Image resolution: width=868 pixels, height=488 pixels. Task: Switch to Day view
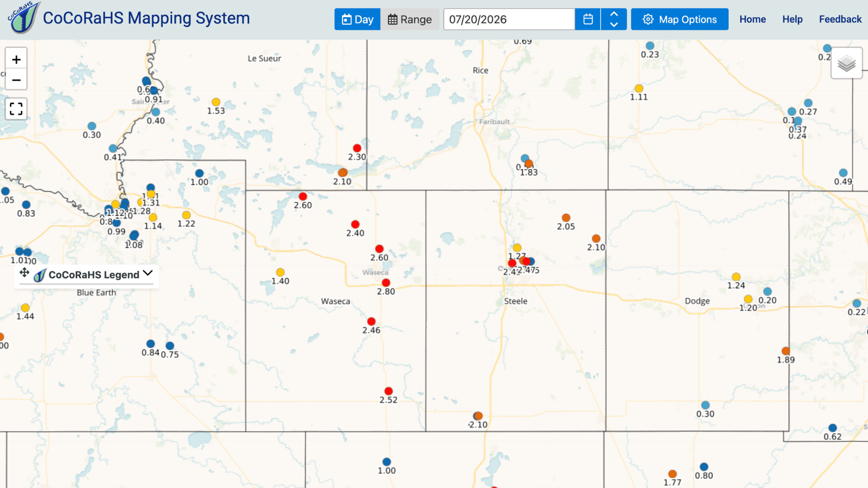coord(357,19)
